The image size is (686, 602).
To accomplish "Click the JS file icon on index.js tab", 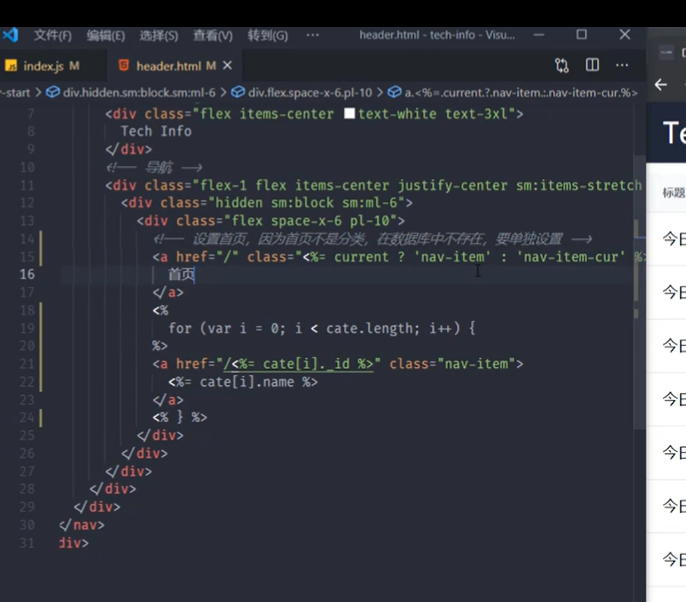I will 11,66.
